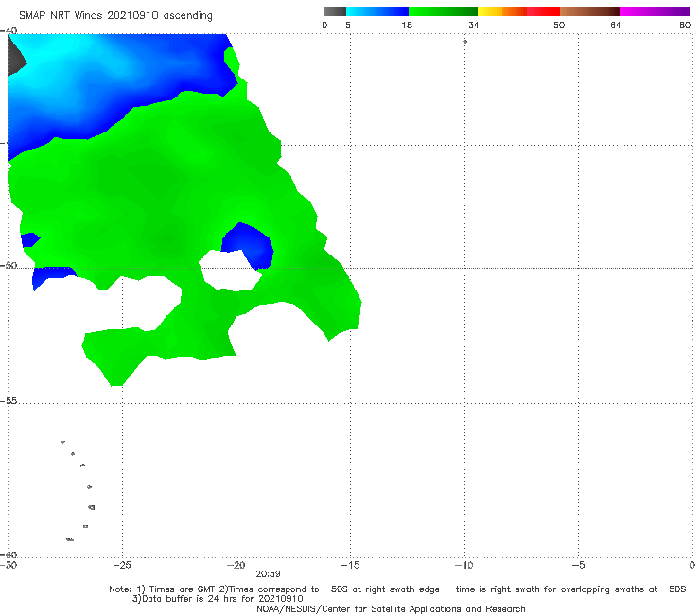Image resolution: width=700 pixels, height=615 pixels.
Task: Click the "20:59" swath time label
Action: click(268, 574)
